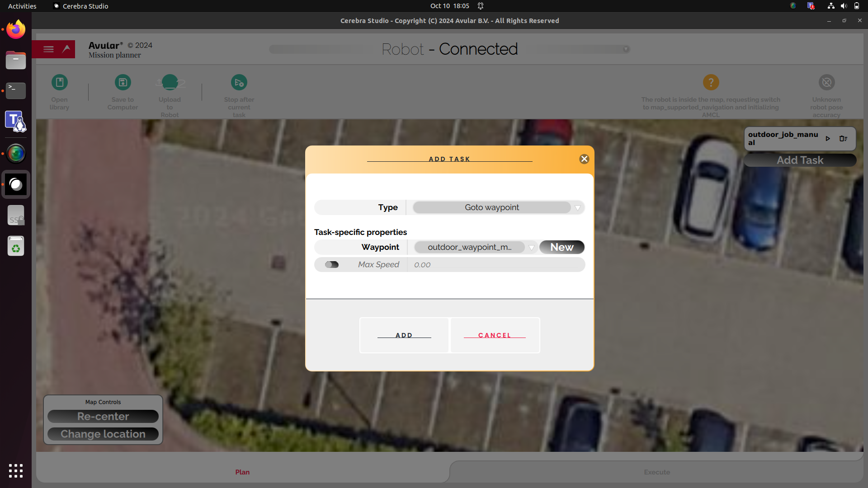This screenshot has height=488, width=868.
Task: Expand the Type dropdown to change task type
Action: pos(576,207)
